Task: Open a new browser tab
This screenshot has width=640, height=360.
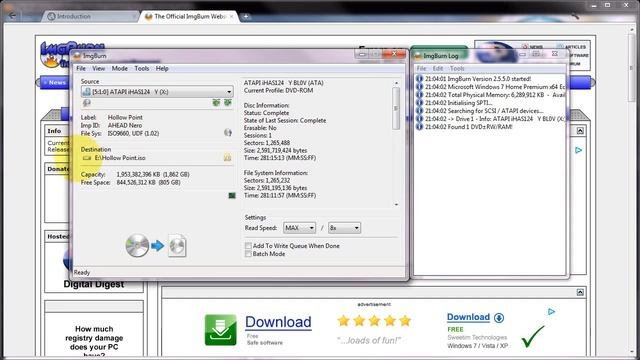Action: point(246,16)
